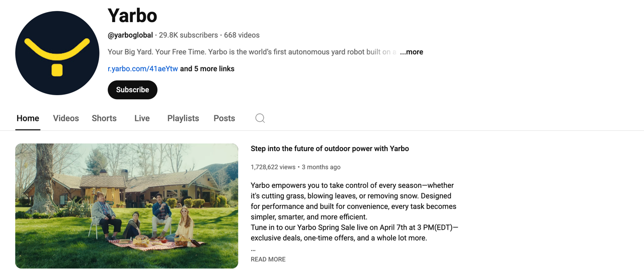Click the Yarbo channel name heading

[x=132, y=16]
